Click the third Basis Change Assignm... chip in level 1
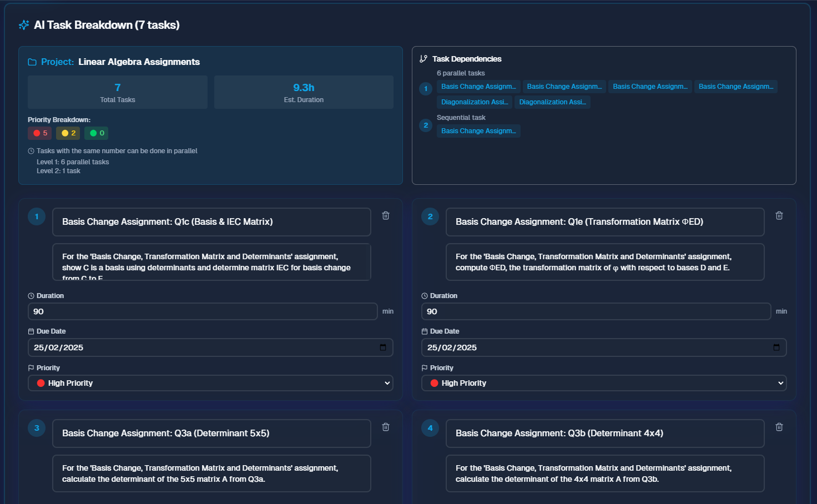This screenshot has width=817, height=504. 650,87
